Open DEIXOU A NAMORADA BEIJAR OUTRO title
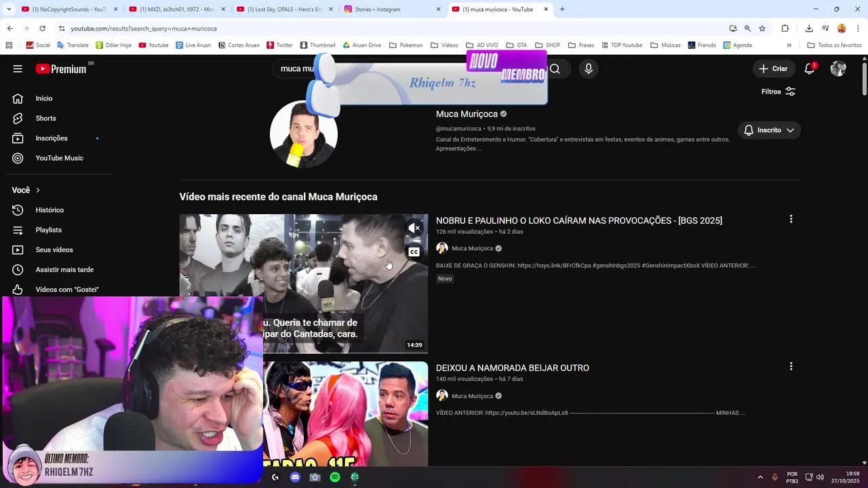The width and height of the screenshot is (868, 488). click(513, 368)
